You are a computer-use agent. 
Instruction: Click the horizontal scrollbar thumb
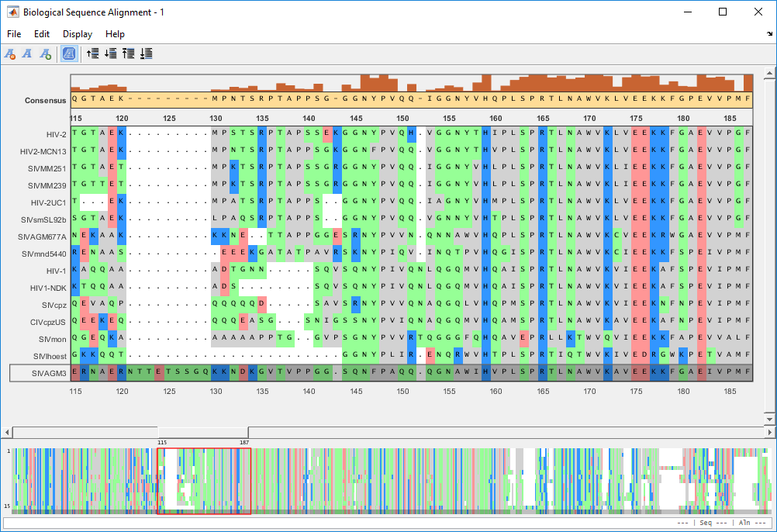[203, 433]
